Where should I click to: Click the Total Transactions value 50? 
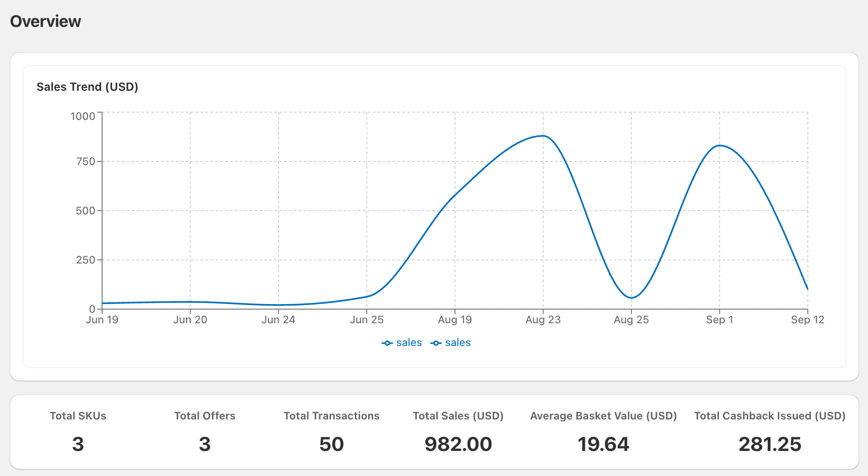point(331,444)
